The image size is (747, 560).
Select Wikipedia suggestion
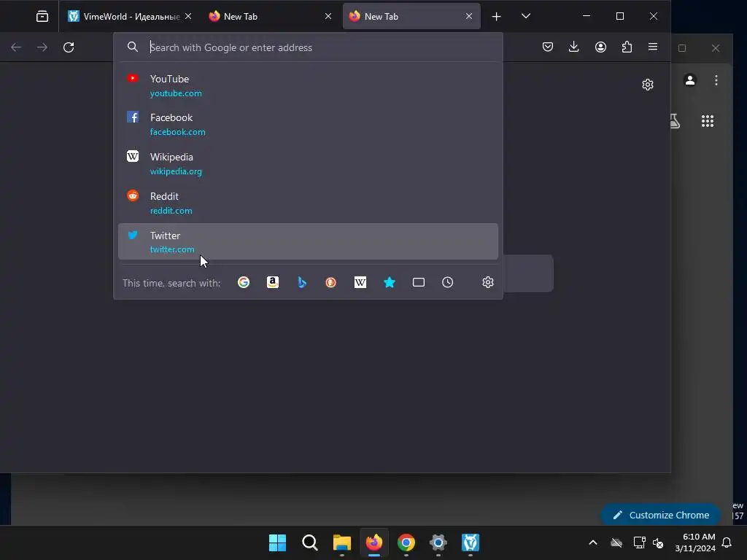pyautogui.click(x=309, y=163)
